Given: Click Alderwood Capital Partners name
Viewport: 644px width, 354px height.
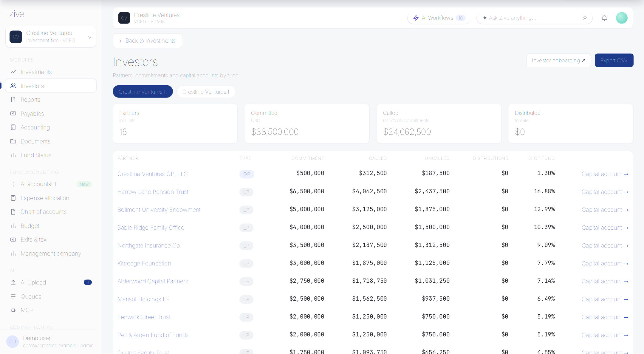Looking at the screenshot, I should click(x=153, y=281).
